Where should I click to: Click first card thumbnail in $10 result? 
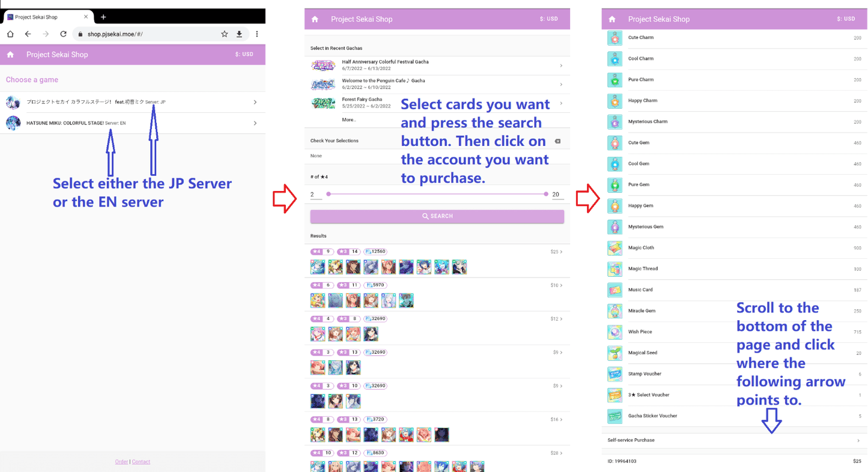point(318,300)
